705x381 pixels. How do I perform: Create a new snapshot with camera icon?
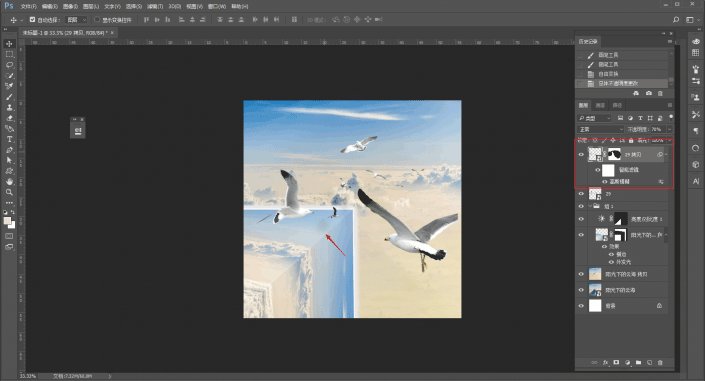648,93
